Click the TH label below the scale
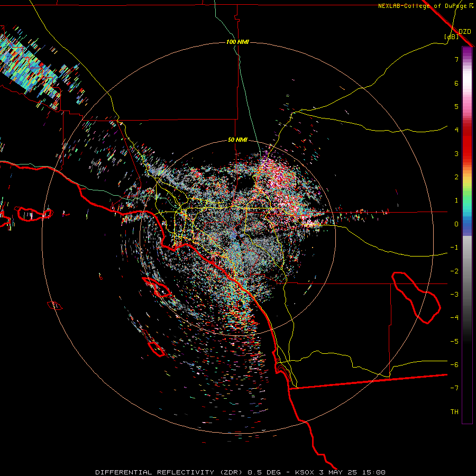The height and width of the screenshot is (476, 476). pyautogui.click(x=454, y=412)
